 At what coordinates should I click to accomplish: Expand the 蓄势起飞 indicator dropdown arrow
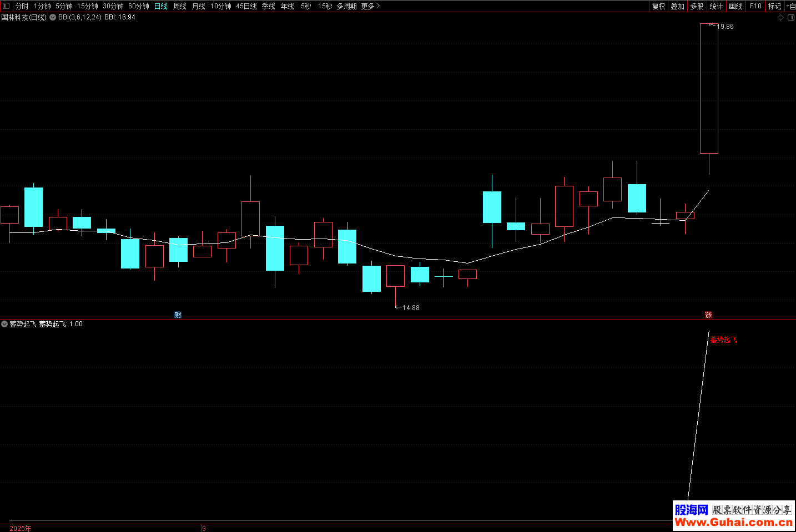tap(4, 324)
